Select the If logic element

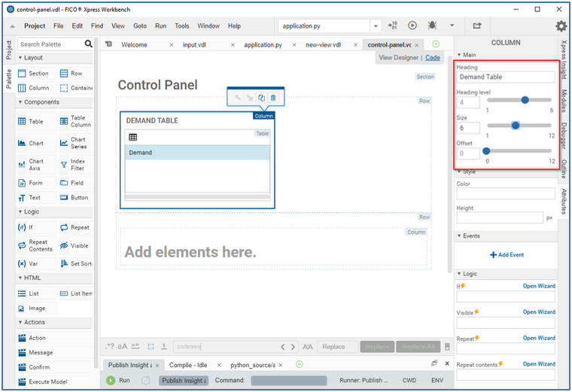[x=36, y=227]
